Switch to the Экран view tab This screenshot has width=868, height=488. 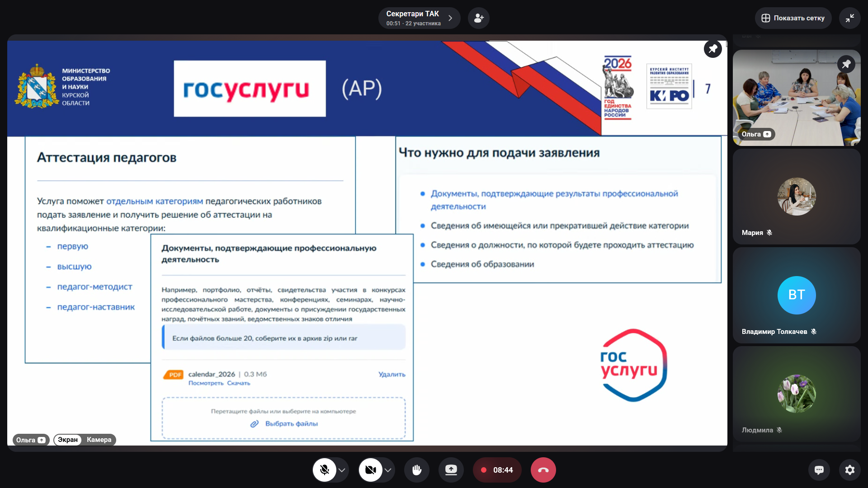click(x=68, y=440)
